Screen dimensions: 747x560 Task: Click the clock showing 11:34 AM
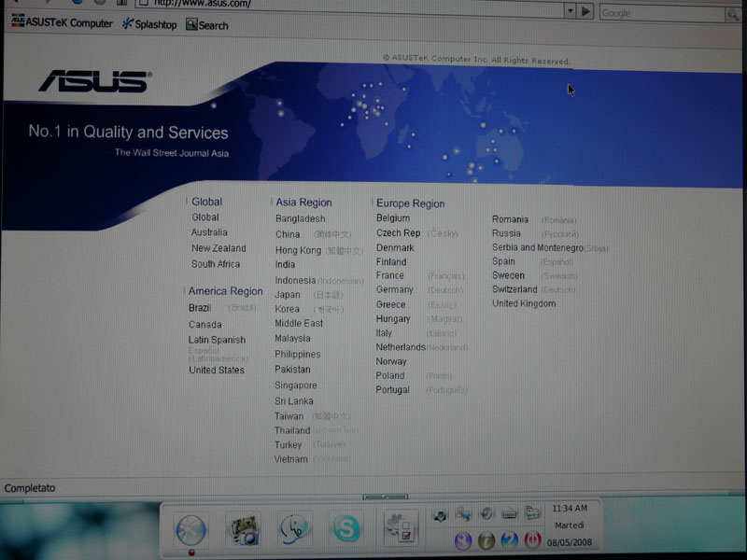(570, 509)
